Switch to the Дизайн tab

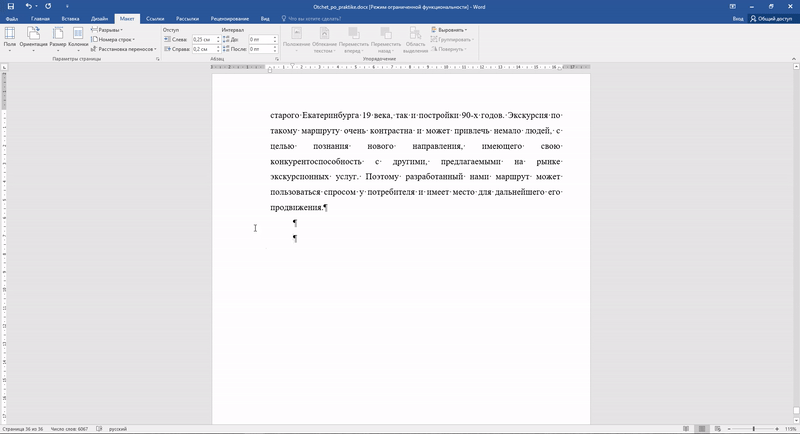(99, 19)
